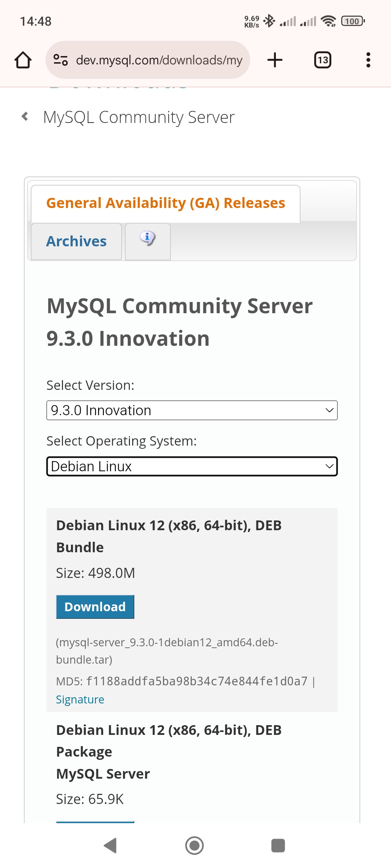Open the Select Operating System dropdown
Image resolution: width=391 pixels, height=868 pixels.
[x=192, y=467]
